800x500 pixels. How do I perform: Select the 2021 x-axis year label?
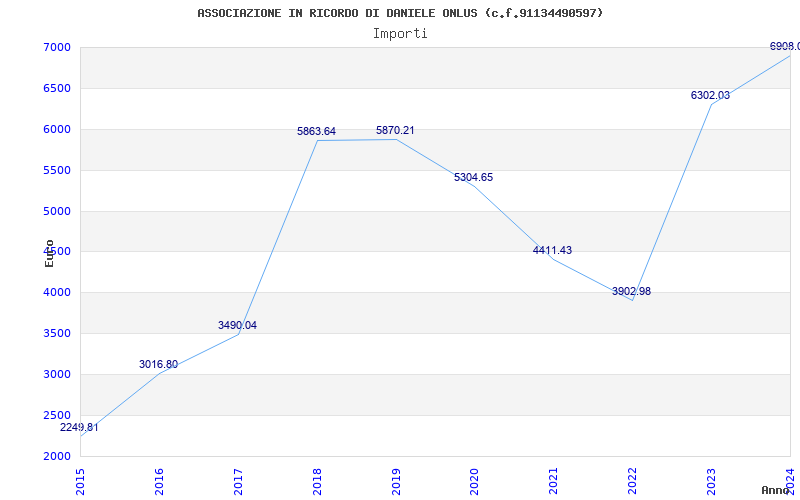tap(554, 482)
